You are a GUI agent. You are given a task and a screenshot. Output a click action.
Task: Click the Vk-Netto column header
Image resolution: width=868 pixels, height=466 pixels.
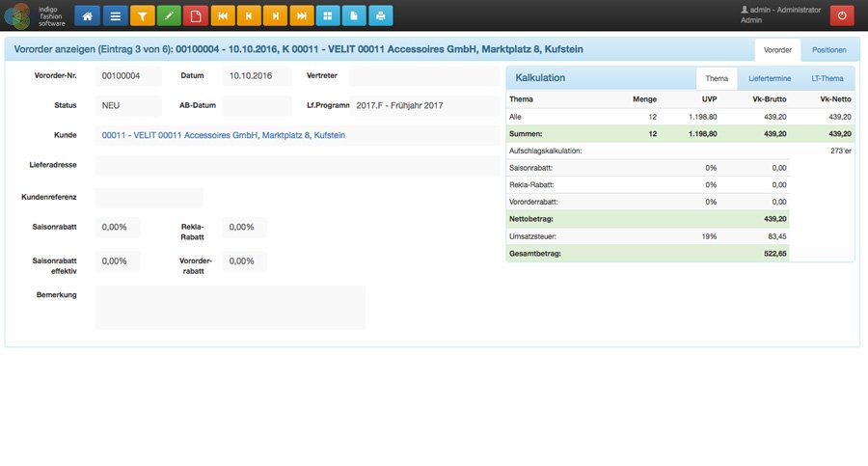pyautogui.click(x=835, y=99)
